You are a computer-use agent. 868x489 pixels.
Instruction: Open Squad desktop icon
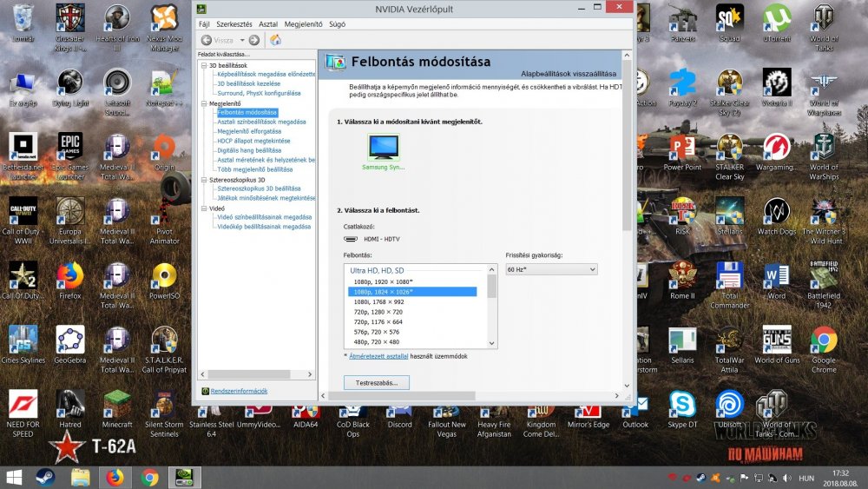(730, 23)
